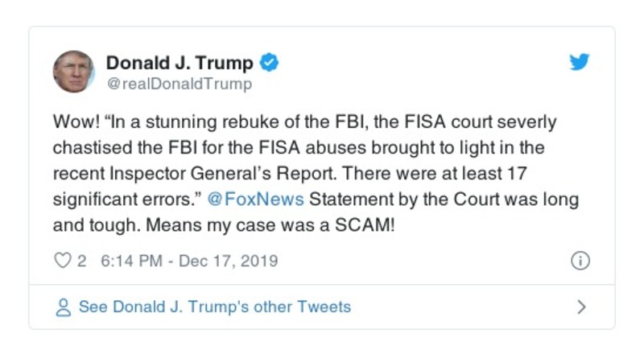Click the person icon beside other Tweets
The image size is (644, 358).
click(x=63, y=307)
